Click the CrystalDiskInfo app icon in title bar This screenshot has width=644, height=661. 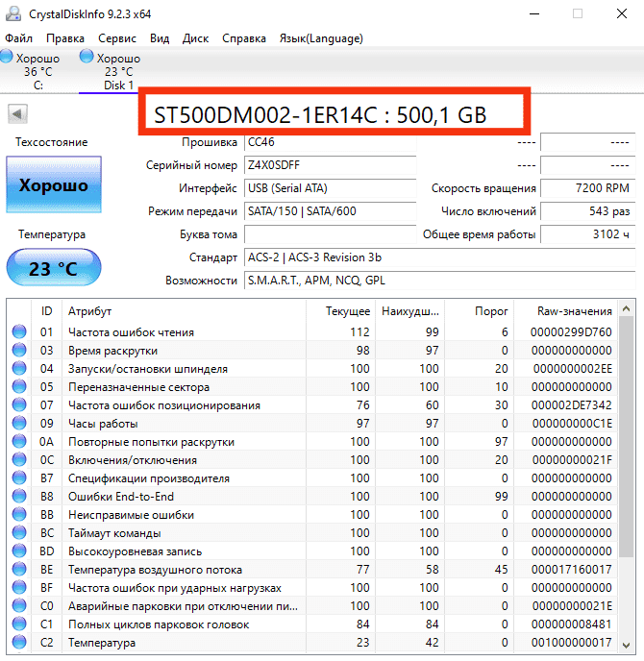coord(12,14)
